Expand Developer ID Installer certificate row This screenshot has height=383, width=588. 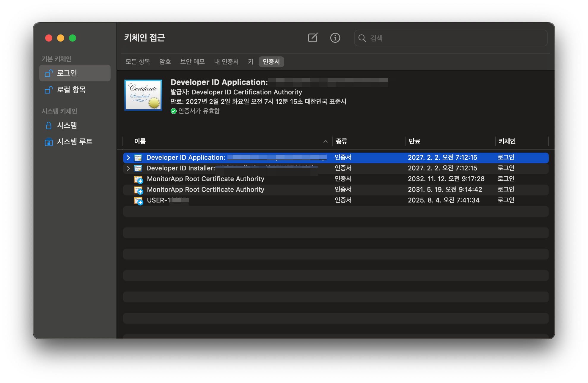pyautogui.click(x=128, y=168)
